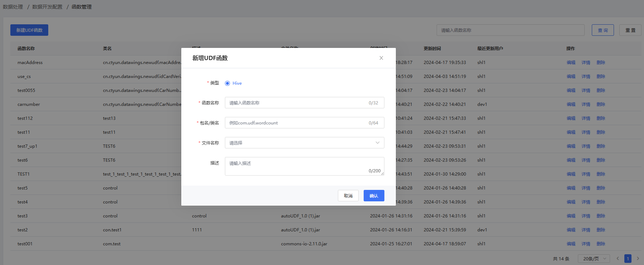
Task: Click the macAddress function name cell
Action: pyautogui.click(x=30, y=63)
